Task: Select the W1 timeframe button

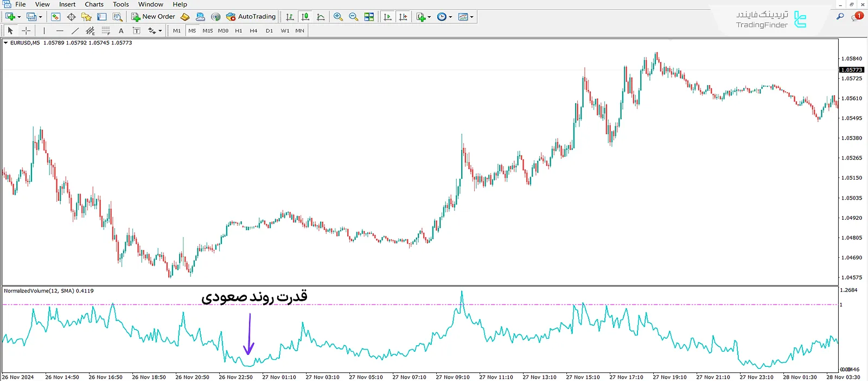Action: [x=285, y=31]
